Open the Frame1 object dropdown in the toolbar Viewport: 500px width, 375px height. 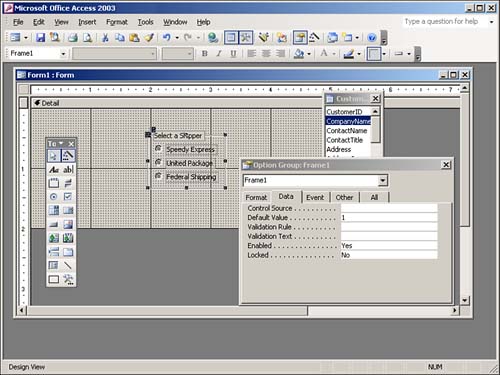click(x=63, y=54)
